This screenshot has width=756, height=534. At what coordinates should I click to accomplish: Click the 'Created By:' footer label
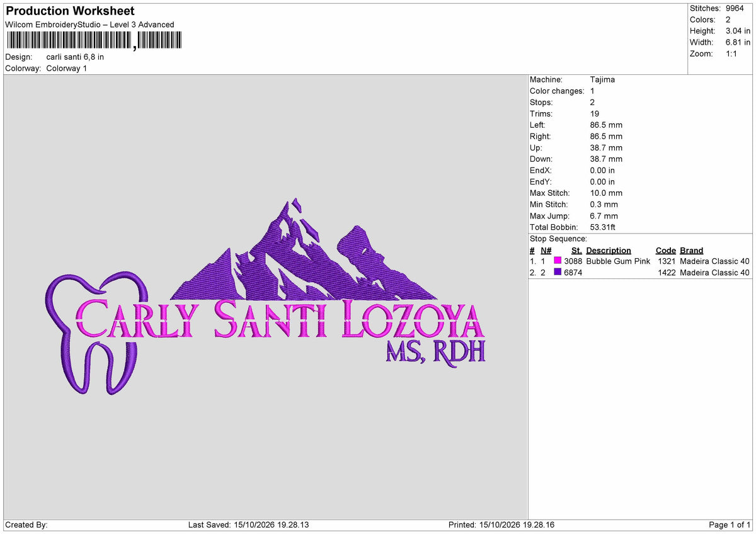pyautogui.click(x=26, y=525)
